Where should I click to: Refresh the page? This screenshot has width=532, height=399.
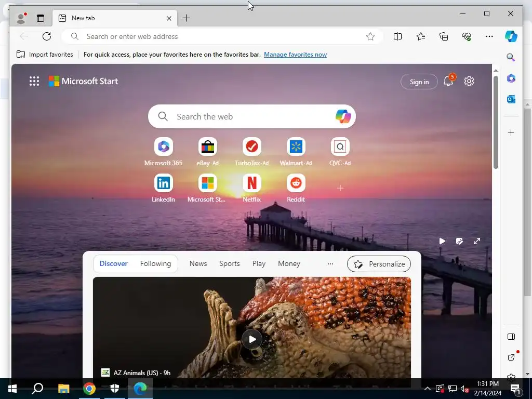(47, 36)
